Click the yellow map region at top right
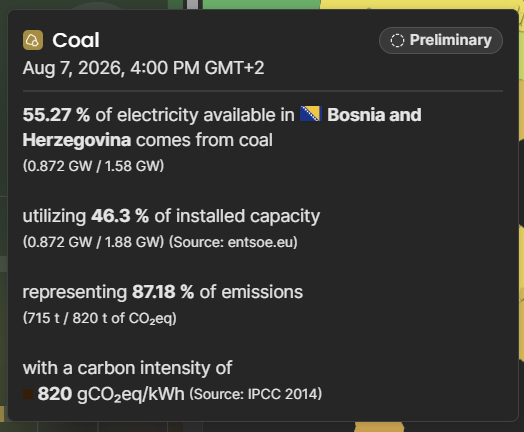This screenshot has width=524, height=432. tap(419, 4)
